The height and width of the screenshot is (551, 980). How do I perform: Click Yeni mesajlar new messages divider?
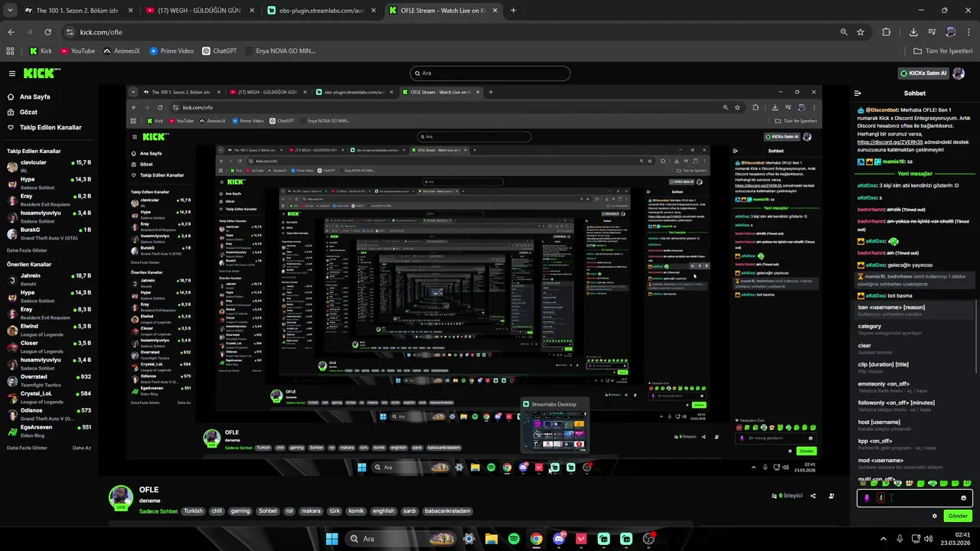click(915, 174)
